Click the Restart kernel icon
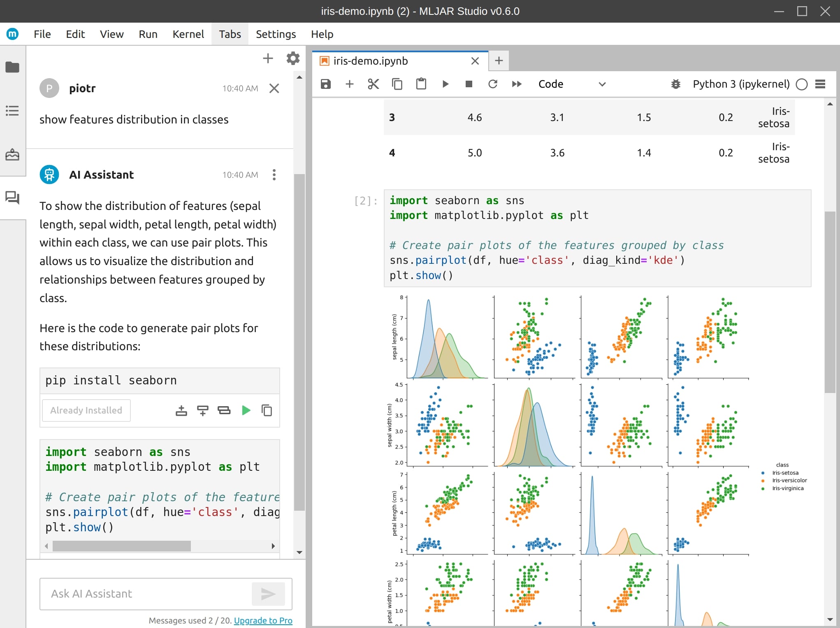This screenshot has height=628, width=840. 492,84
